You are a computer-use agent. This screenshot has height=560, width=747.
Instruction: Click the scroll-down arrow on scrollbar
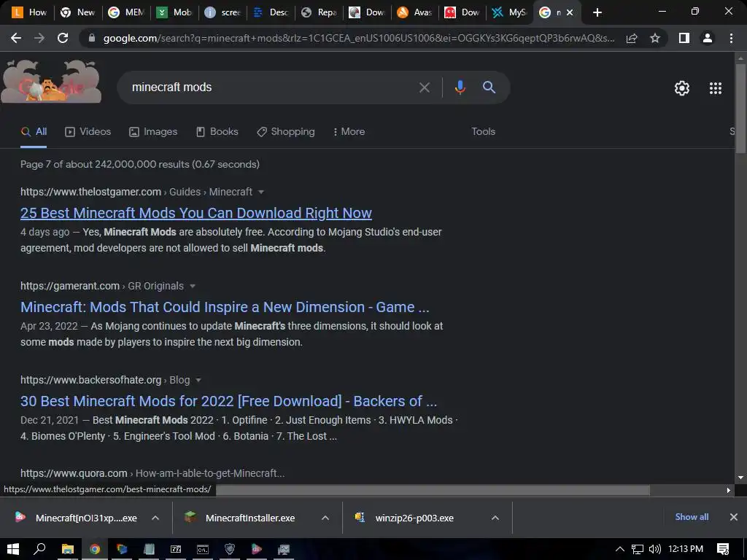[740, 478]
